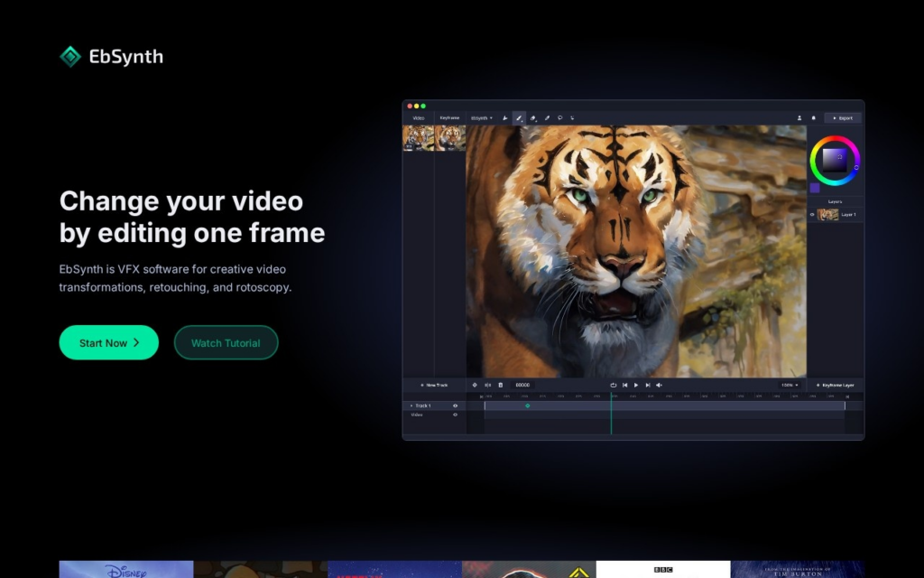924x578 pixels.
Task: Click the BBC thumbnail at the bottom
Action: click(x=663, y=569)
